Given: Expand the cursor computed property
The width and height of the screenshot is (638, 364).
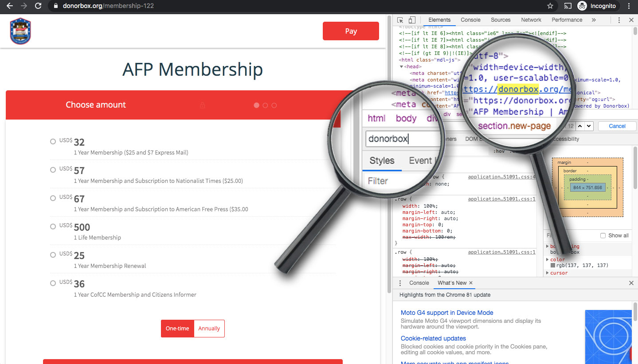Looking at the screenshot, I should (547, 273).
